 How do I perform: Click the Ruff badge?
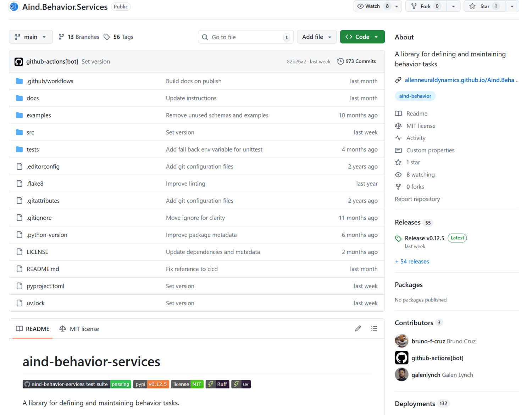coord(217,384)
